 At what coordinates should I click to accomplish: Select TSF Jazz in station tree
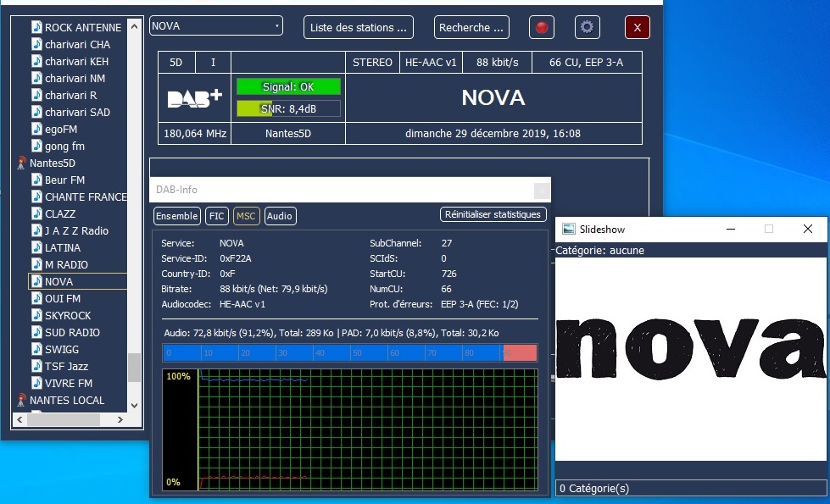click(66, 366)
